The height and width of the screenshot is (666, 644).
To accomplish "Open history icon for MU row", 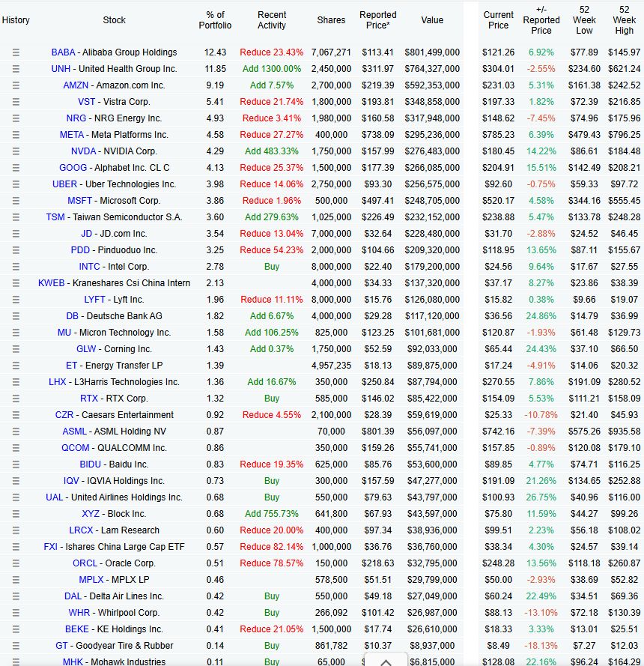I will (x=16, y=333).
